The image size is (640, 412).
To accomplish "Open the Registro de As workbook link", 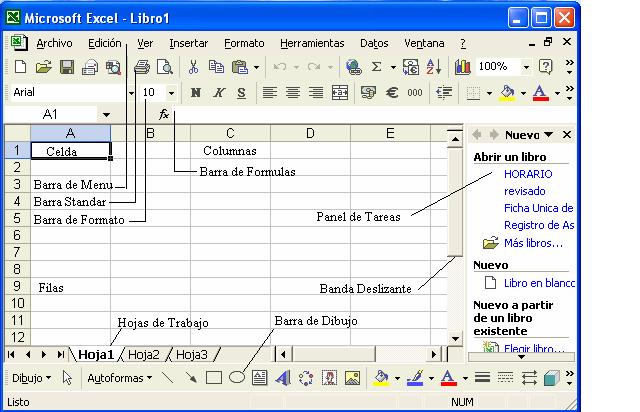I will pos(539,225).
